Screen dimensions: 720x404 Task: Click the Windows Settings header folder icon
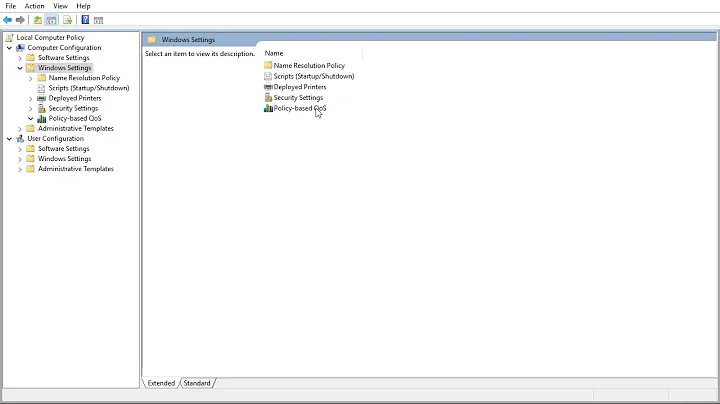pyautogui.click(x=152, y=39)
